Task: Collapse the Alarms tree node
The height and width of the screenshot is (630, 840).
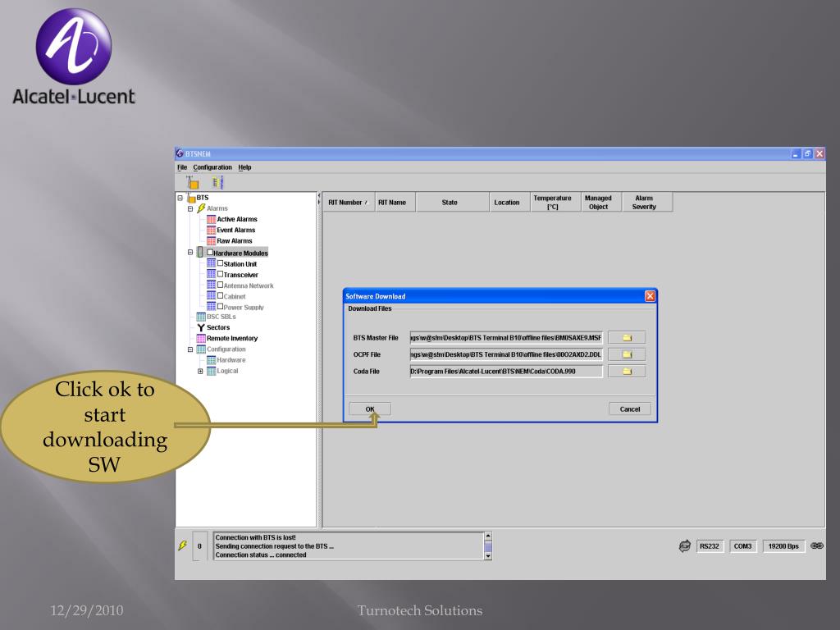Action: click(x=190, y=208)
